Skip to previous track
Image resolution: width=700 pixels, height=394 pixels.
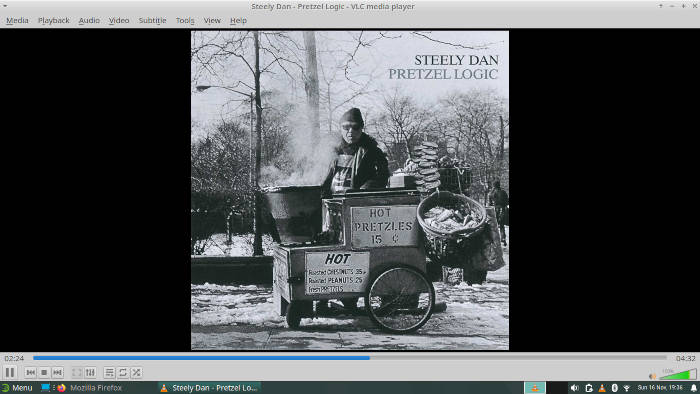[x=30, y=373]
